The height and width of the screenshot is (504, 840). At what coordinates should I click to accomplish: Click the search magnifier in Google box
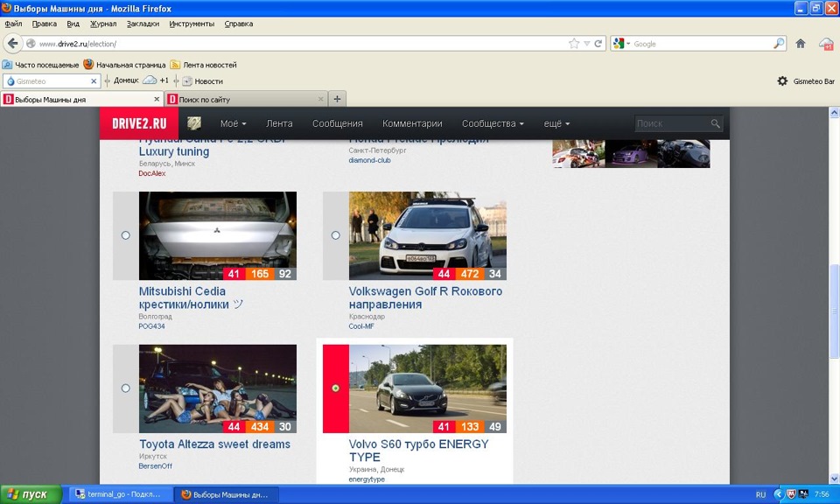pyautogui.click(x=779, y=44)
